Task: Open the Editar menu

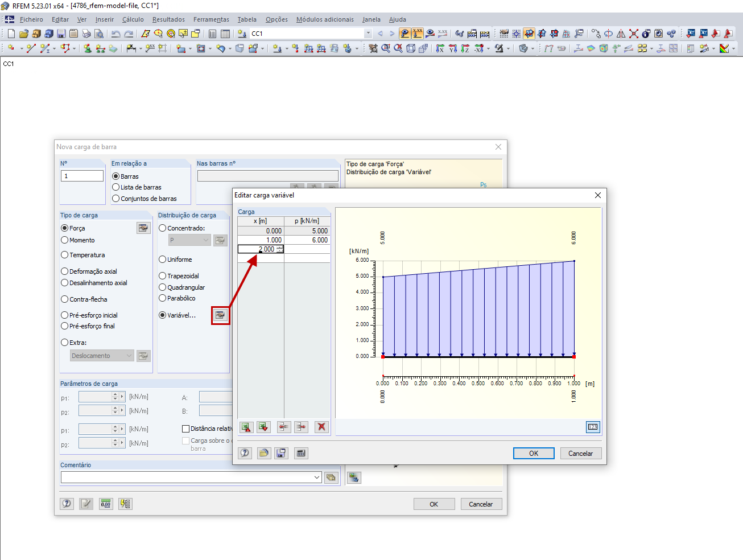Action: tap(60, 19)
